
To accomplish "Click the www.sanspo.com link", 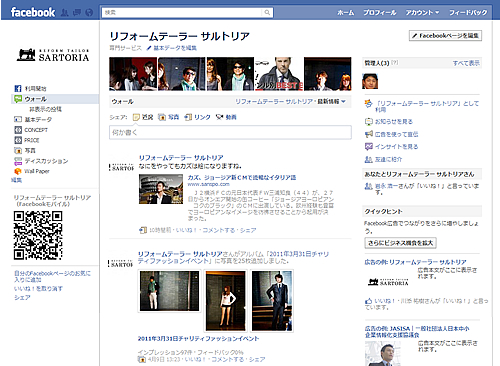I will [x=208, y=184].
